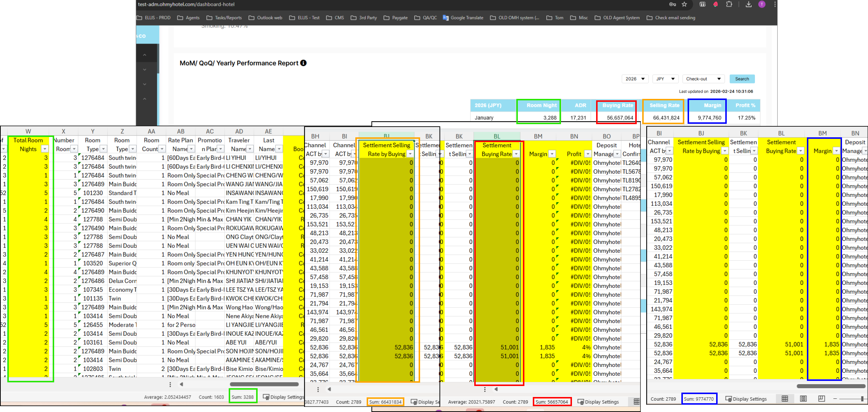Screen dimensions: 868x412
Task: Open the Margin column filter arrow
Action: 836,151
